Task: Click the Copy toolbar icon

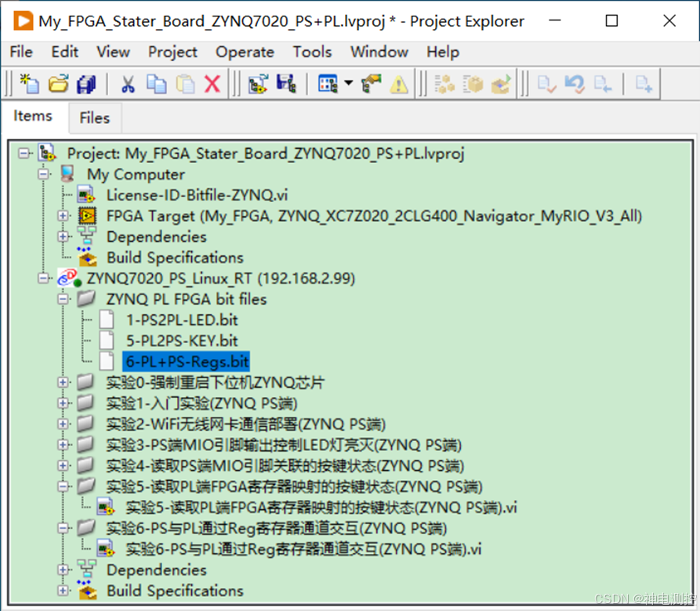Action: coord(157,83)
